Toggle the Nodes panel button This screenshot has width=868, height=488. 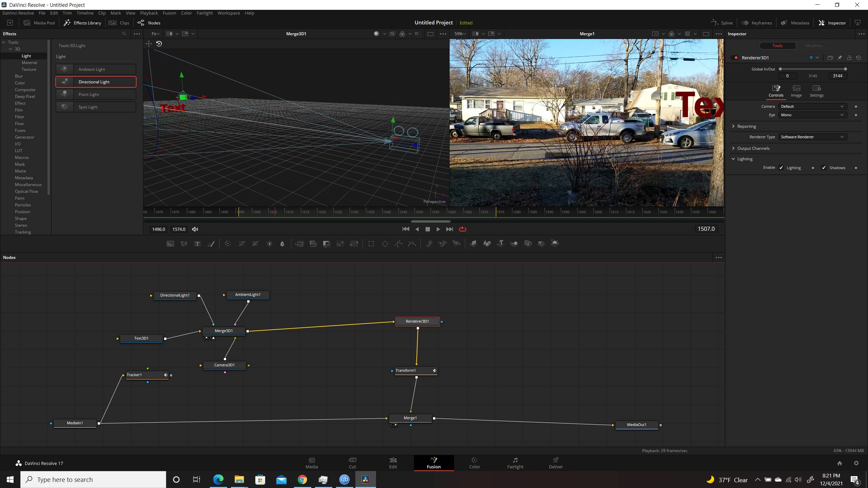coord(149,23)
